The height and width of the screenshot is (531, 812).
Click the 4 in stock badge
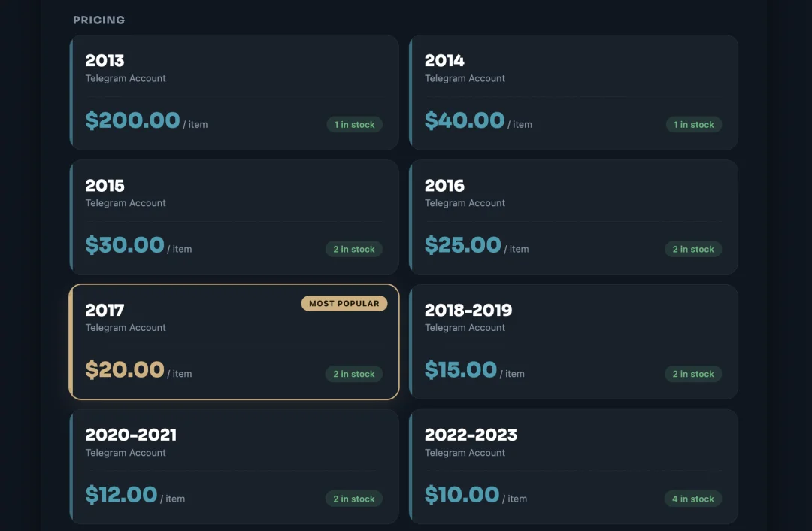[x=693, y=499]
